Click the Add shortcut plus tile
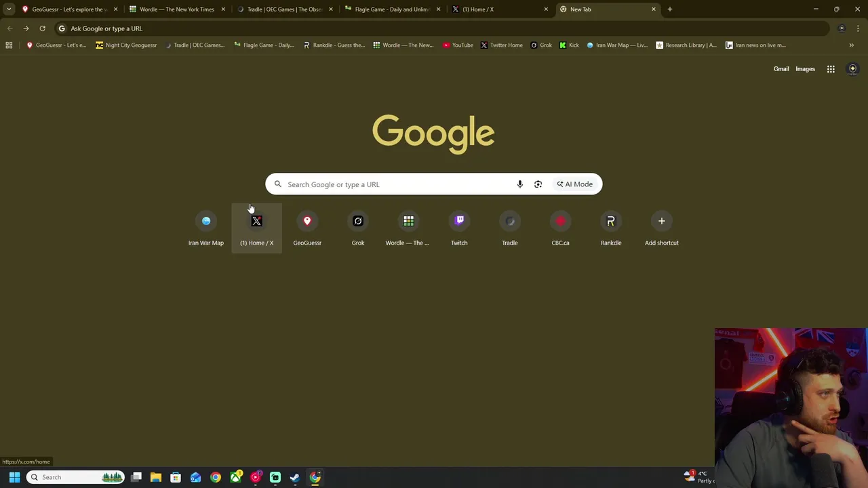The width and height of the screenshot is (868, 488). (x=661, y=228)
